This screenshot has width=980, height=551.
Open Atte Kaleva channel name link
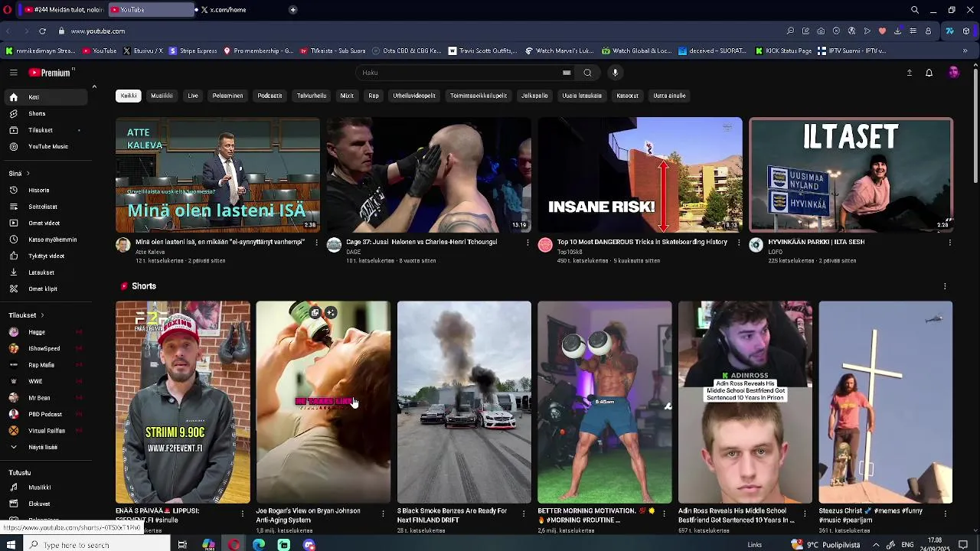coord(150,252)
